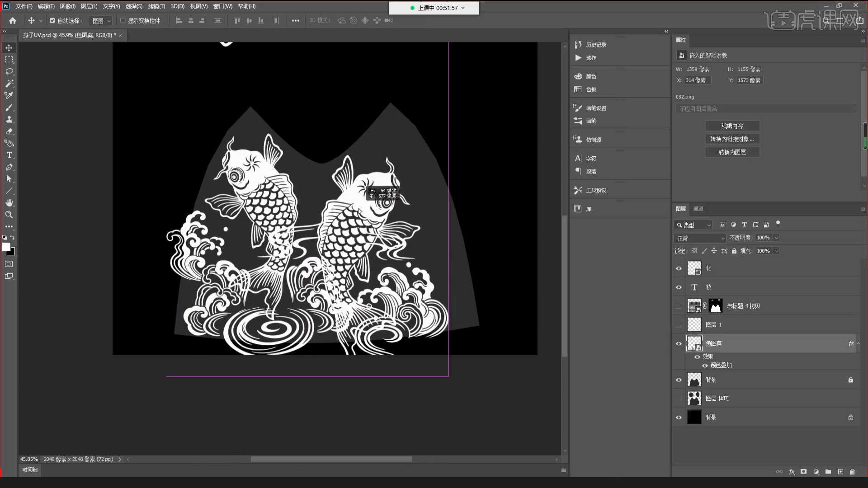
Task: Open the Actions panel icon
Action: tap(578, 57)
